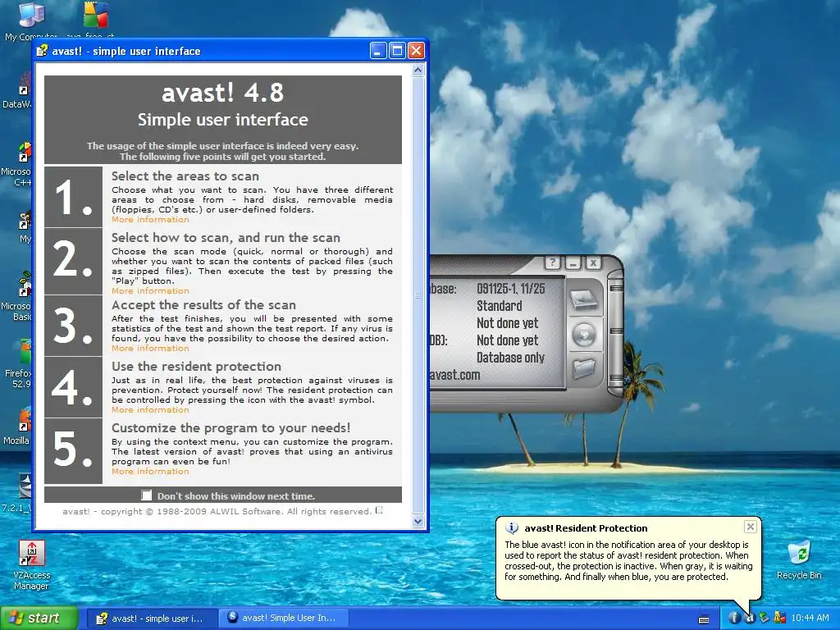
Task: Open the Firefox 52.9 desktop shortcut
Action: click(x=17, y=364)
